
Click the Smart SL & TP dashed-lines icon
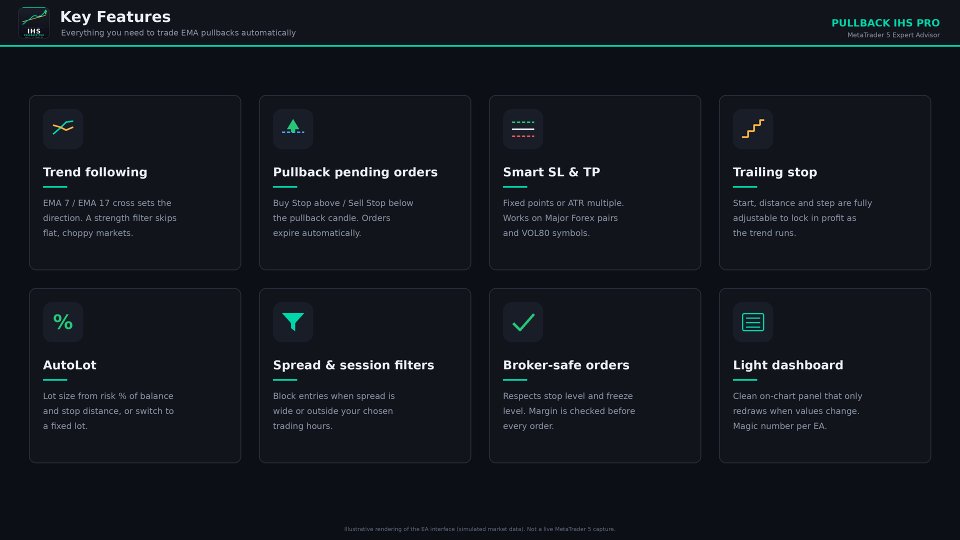click(523, 129)
